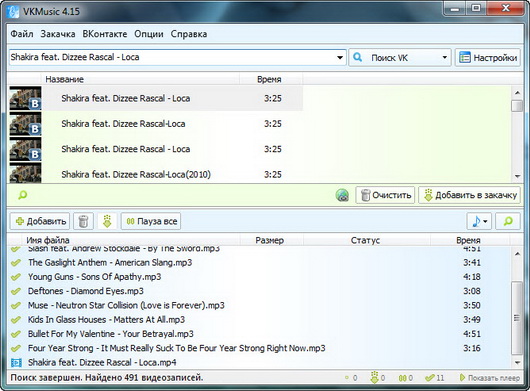Viewport: 530px width, 391px height.
Task: Open the Закачка menu
Action: 58,34
